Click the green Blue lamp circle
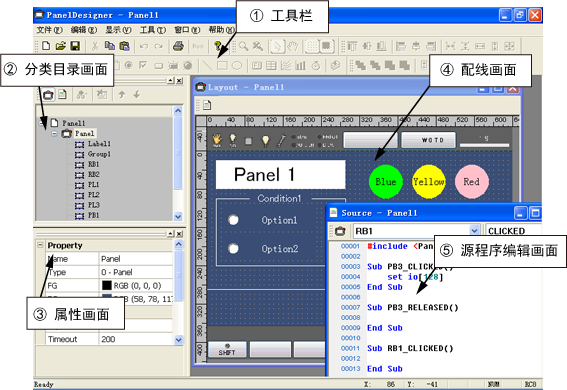Viewport: 567px width, 390px height. (385, 181)
